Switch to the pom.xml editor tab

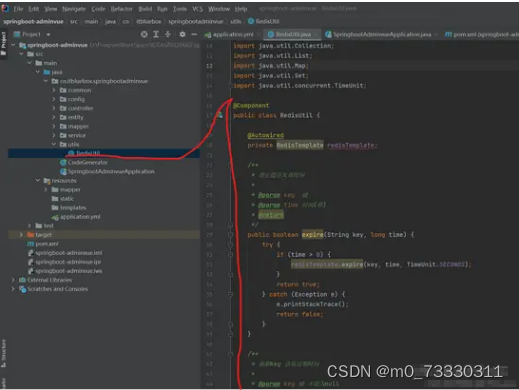click(x=481, y=34)
